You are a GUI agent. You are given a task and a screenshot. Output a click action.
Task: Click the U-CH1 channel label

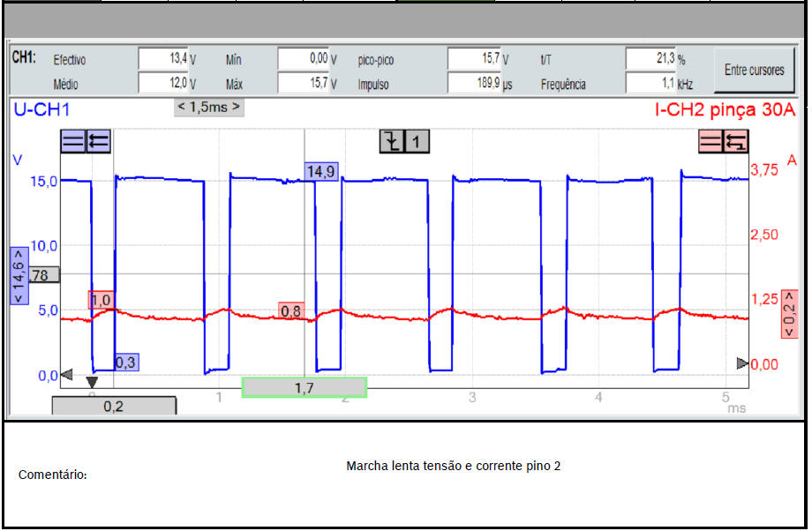click(x=41, y=110)
